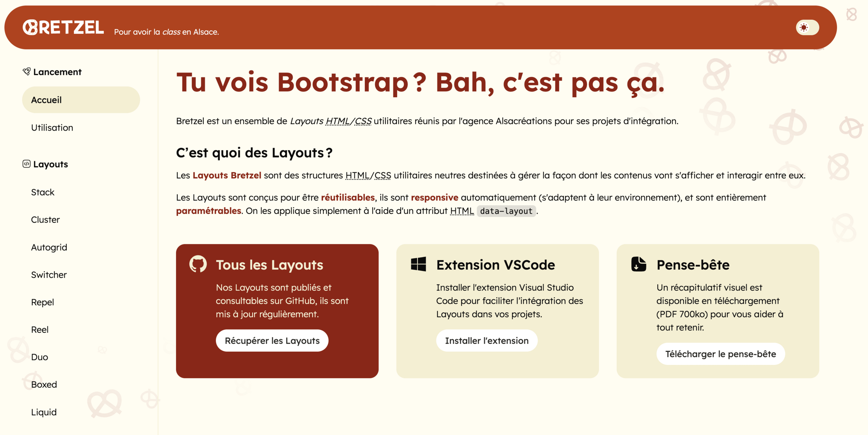The image size is (868, 435).
Task: Click the Tous les Layouts heading
Action: click(x=269, y=265)
